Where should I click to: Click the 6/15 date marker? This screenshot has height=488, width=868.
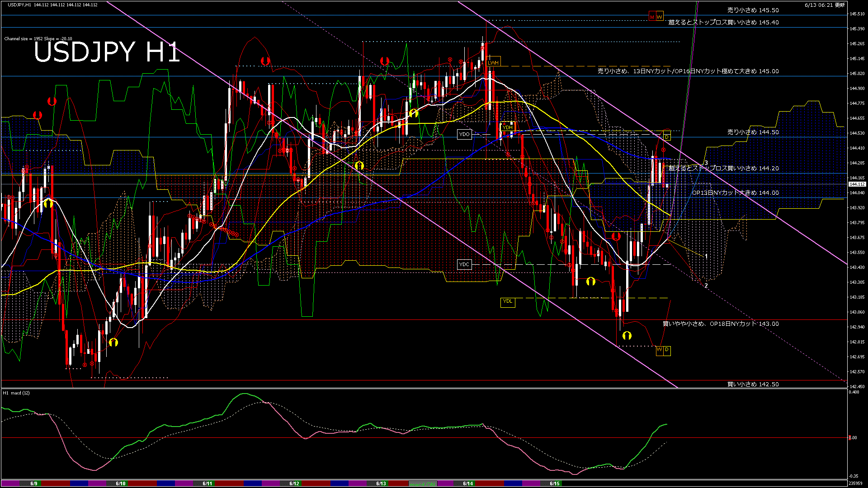pos(555,483)
